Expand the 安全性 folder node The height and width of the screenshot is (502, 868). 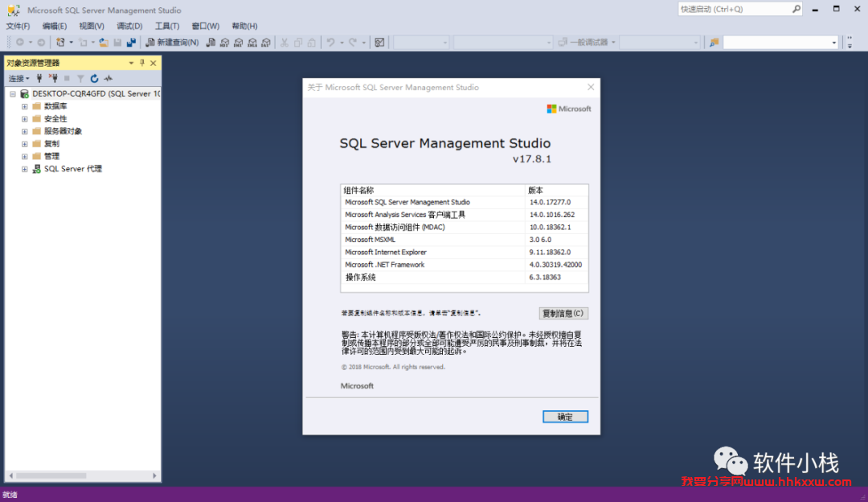point(24,118)
